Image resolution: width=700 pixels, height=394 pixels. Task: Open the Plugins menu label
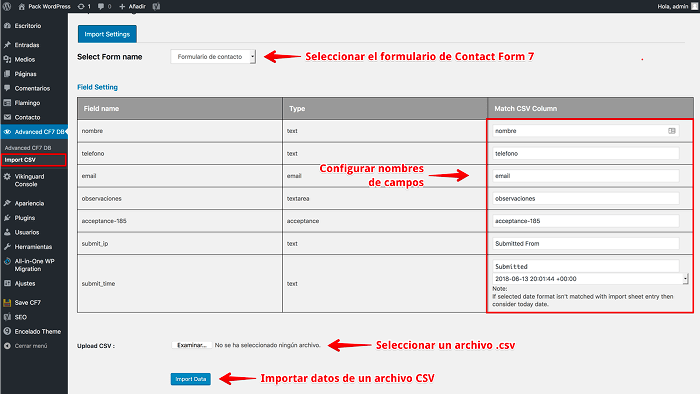pyautogui.click(x=25, y=218)
